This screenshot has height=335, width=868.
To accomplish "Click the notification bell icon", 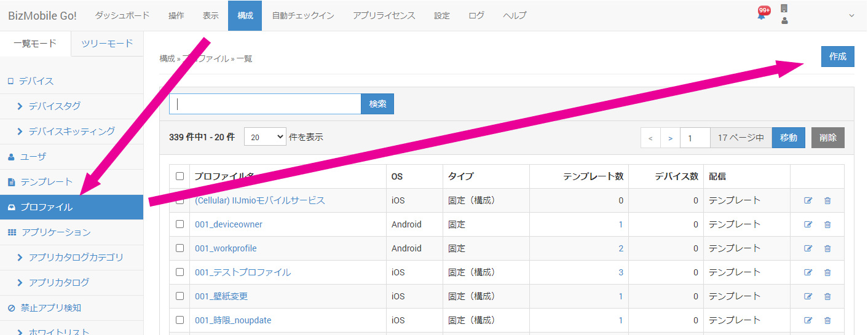I will coord(761,15).
